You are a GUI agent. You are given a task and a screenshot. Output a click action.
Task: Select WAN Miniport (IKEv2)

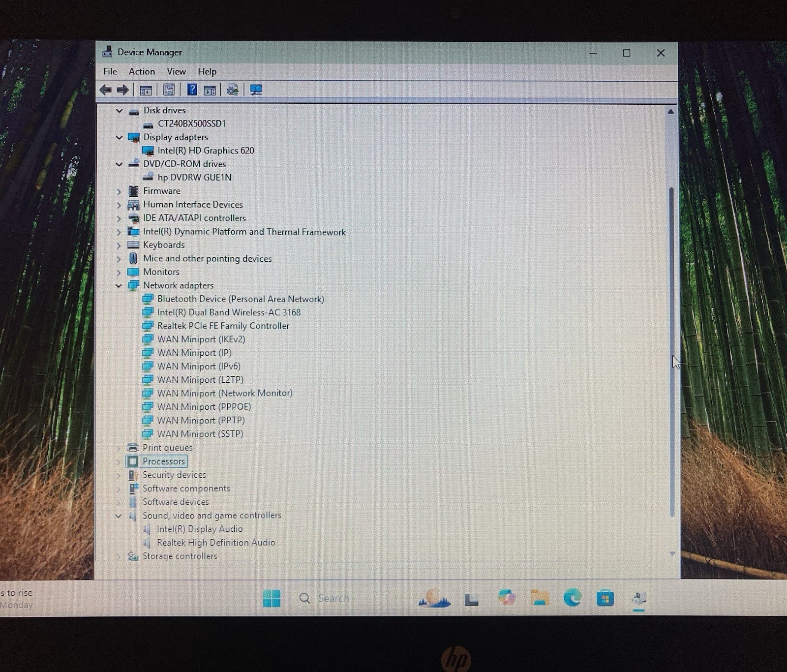click(x=201, y=339)
